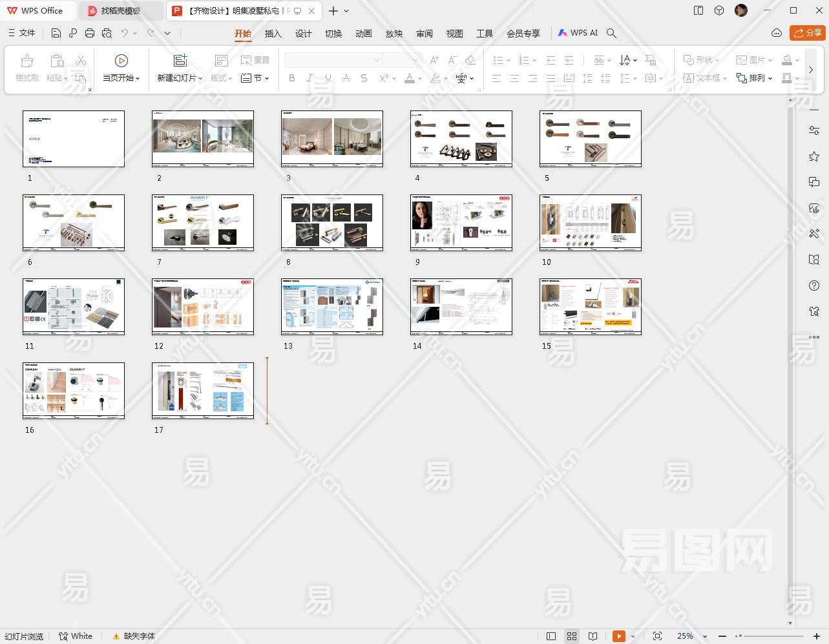This screenshot has width=829, height=644.
Task: Click the orange slideshow play button in status bar
Action: [x=619, y=636]
